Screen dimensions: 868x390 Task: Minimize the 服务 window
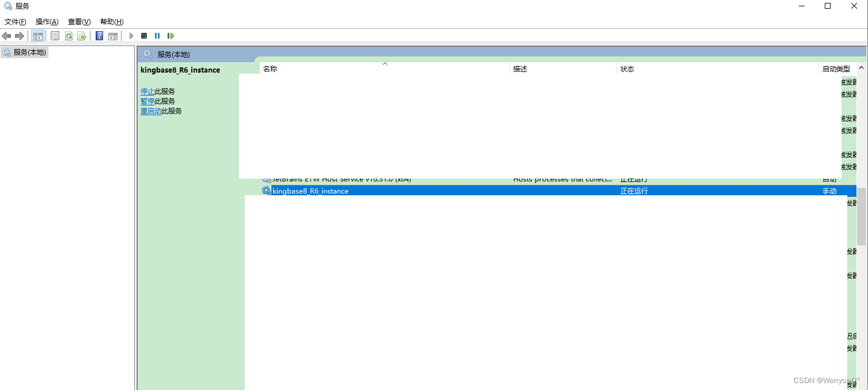coord(801,6)
